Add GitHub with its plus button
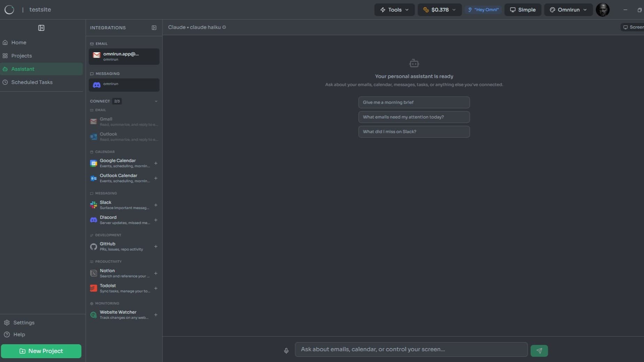This screenshot has height=362, width=644. click(x=156, y=246)
